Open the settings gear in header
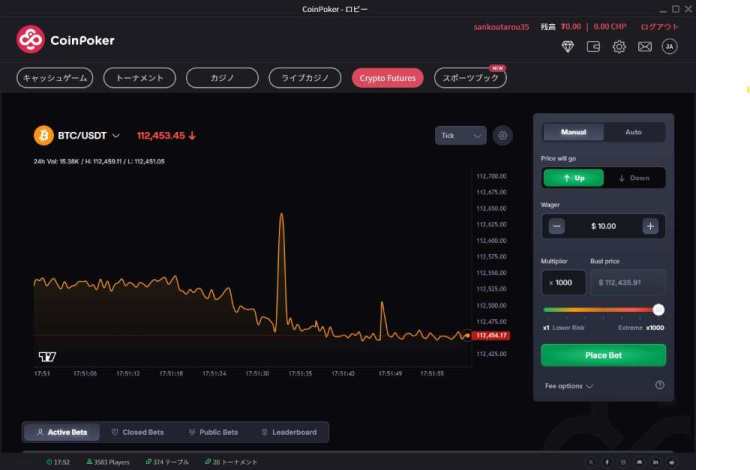 pyautogui.click(x=619, y=47)
